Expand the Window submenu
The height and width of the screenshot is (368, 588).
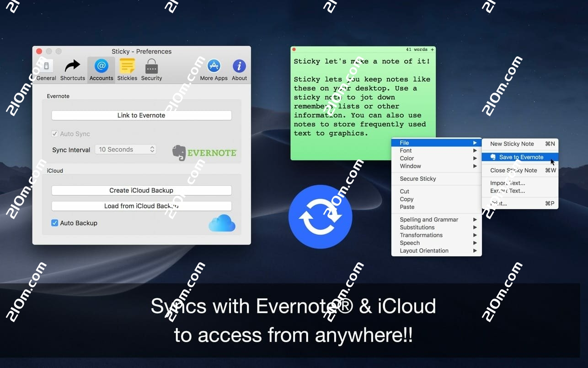click(437, 166)
